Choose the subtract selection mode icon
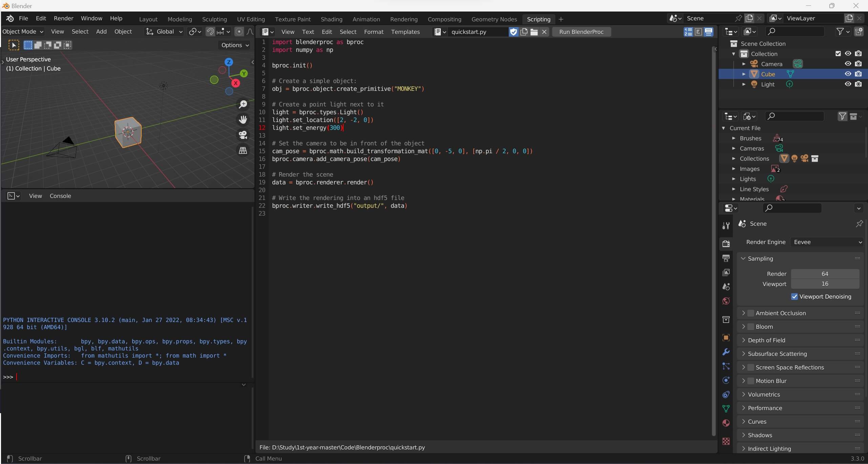The image size is (868, 464). [x=48, y=45]
